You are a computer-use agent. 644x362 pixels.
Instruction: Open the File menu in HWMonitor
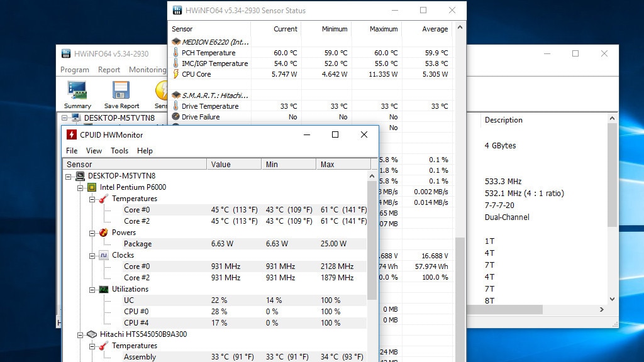point(72,151)
